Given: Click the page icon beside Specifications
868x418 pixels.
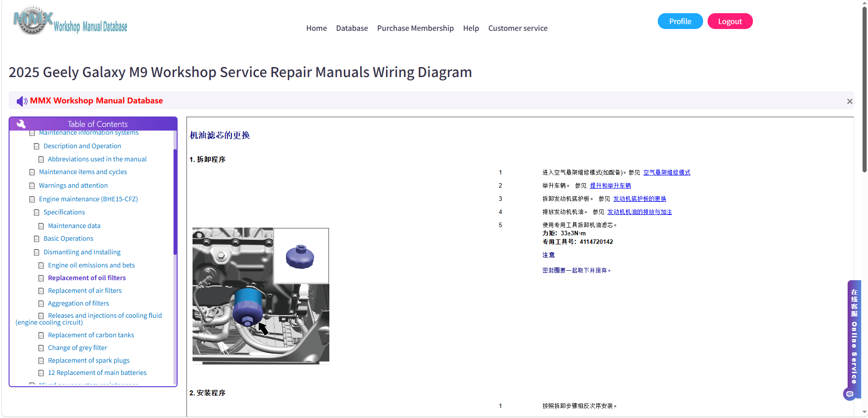Looking at the screenshot, I should pyautogui.click(x=37, y=213).
